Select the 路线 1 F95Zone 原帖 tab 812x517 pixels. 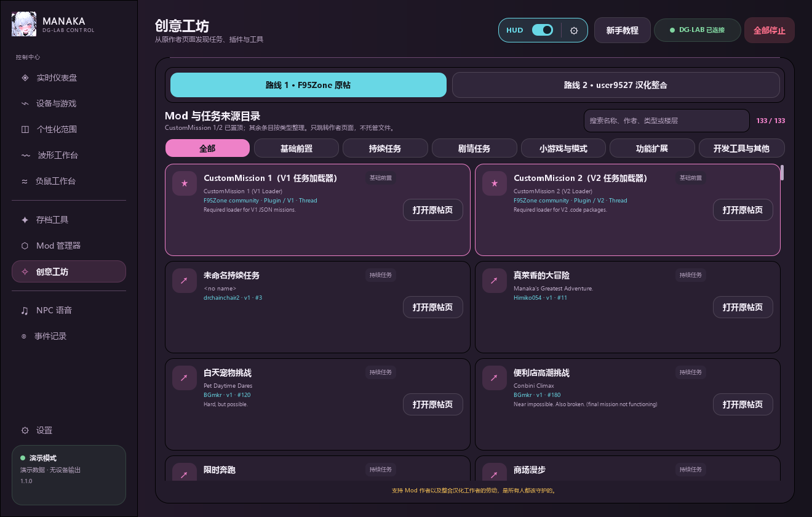pos(308,85)
